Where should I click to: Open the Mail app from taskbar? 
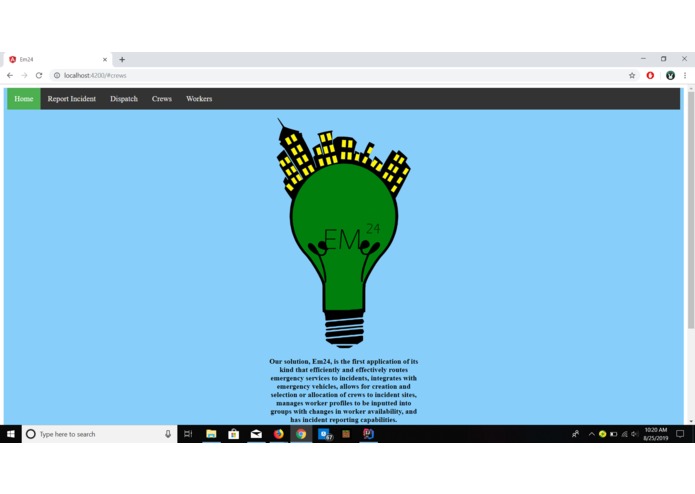coord(256,434)
